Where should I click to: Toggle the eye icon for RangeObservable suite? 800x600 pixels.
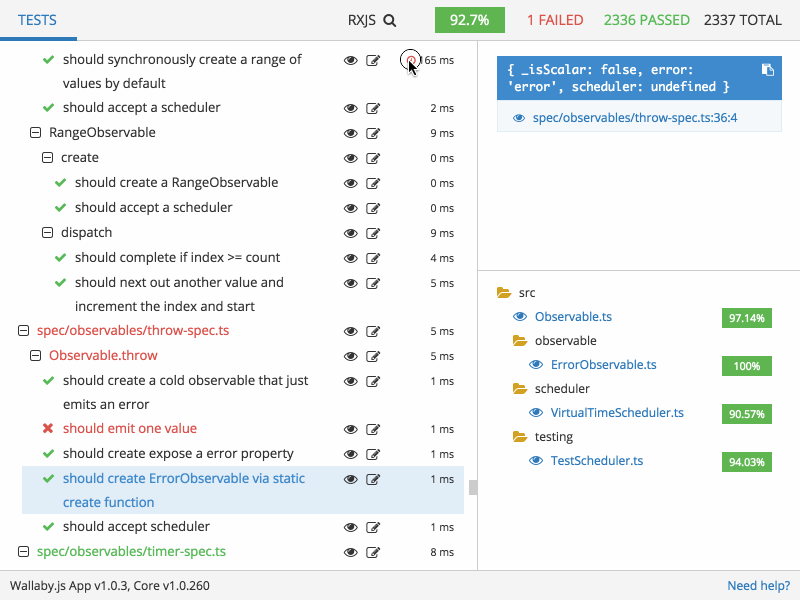350,132
